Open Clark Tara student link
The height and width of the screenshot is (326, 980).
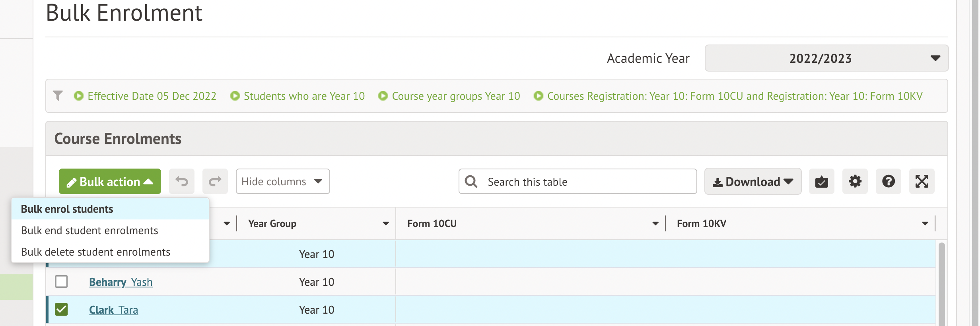coord(113,310)
